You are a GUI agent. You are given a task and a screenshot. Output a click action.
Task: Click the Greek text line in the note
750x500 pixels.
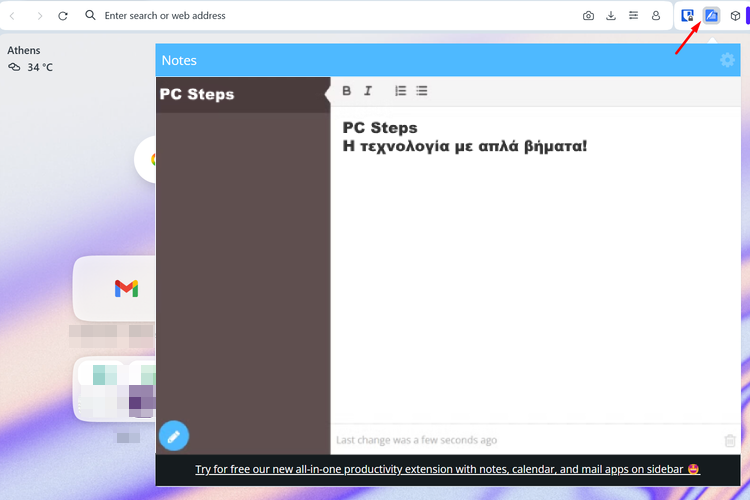tap(464, 146)
